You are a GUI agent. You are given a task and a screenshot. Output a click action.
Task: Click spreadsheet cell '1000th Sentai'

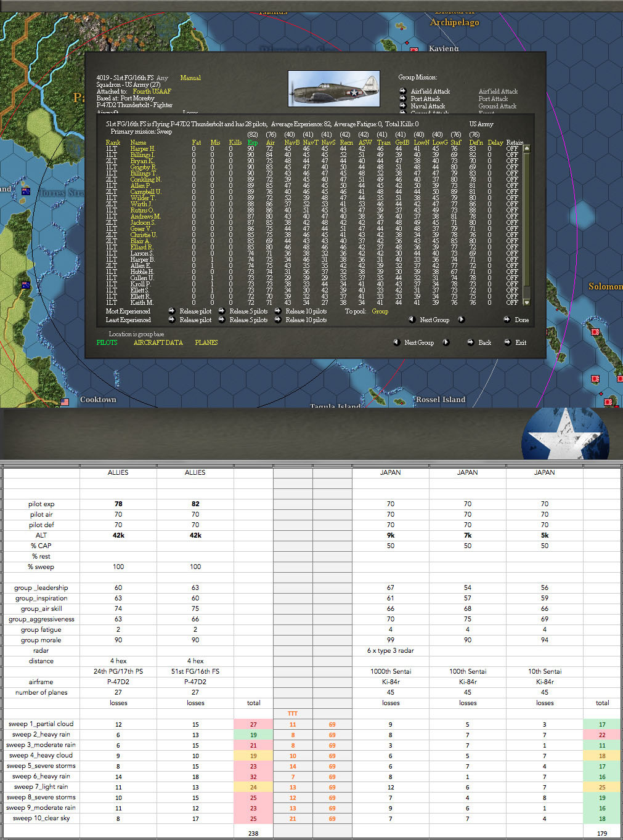click(391, 671)
